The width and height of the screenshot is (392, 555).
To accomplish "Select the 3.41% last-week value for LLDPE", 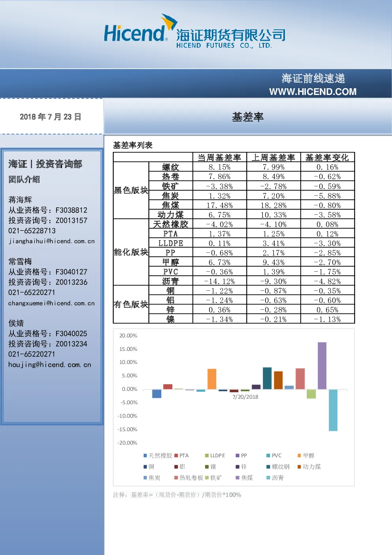I will click(x=273, y=243).
